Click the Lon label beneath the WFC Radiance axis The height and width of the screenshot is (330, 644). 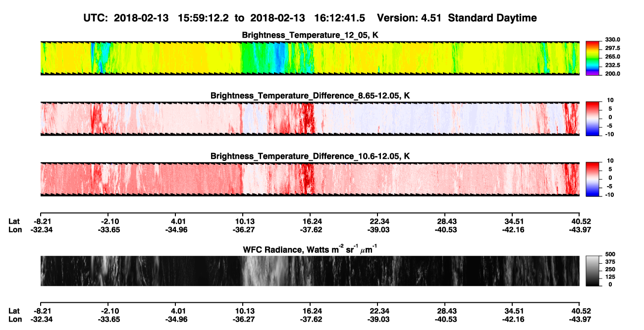(x=15, y=319)
